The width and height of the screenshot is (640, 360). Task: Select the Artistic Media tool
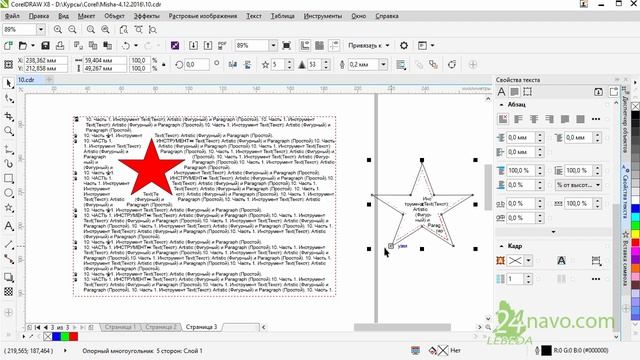pyautogui.click(x=9, y=164)
